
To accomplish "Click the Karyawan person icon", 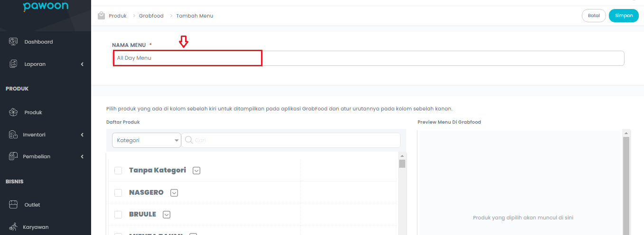I will 13,227.
